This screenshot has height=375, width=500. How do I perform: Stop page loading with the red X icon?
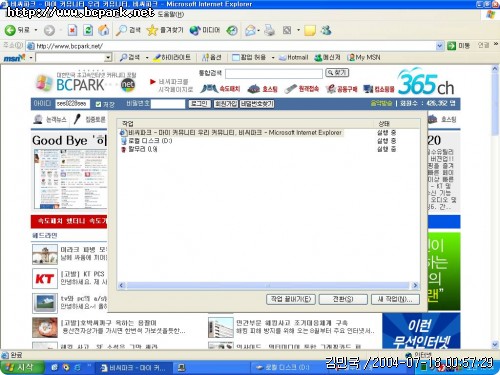click(x=72, y=31)
